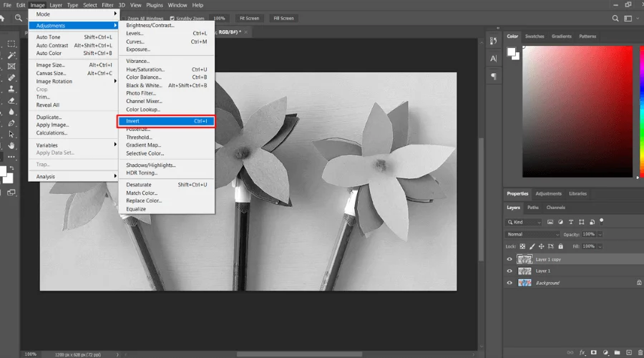
Task: Choose Invert from Adjustments submenu
Action: pyautogui.click(x=166, y=121)
